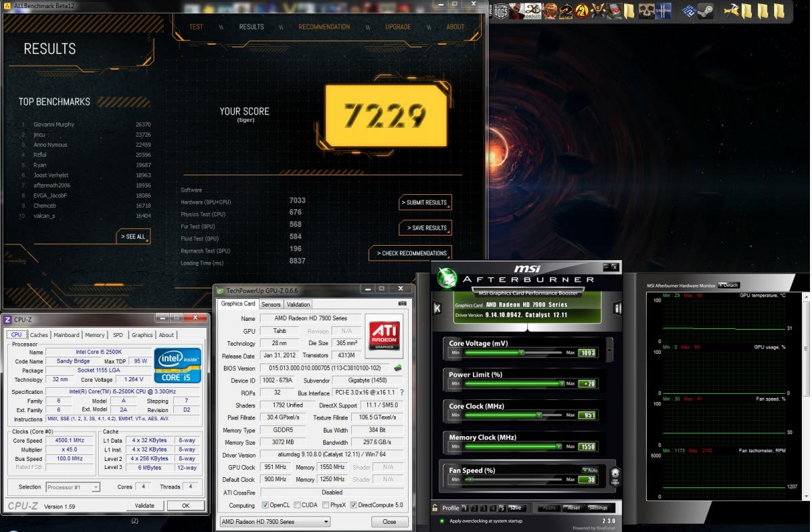Switch to the Validation tab in GPU-Z

298,304
